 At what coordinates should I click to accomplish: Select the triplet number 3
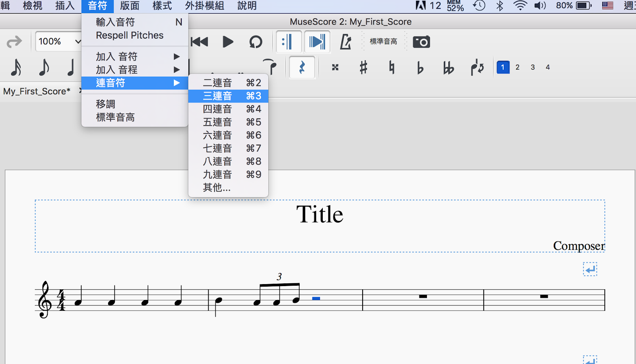click(x=279, y=277)
